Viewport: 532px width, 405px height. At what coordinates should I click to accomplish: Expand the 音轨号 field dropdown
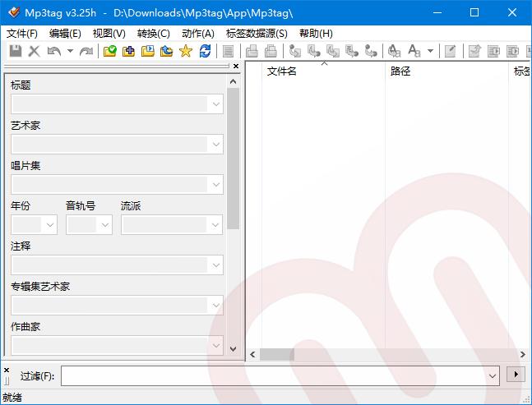(x=105, y=225)
